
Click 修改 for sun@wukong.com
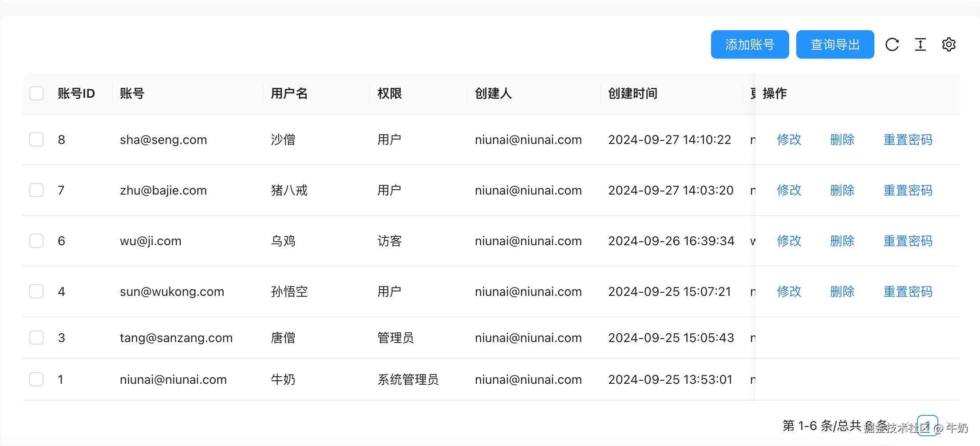point(789,291)
